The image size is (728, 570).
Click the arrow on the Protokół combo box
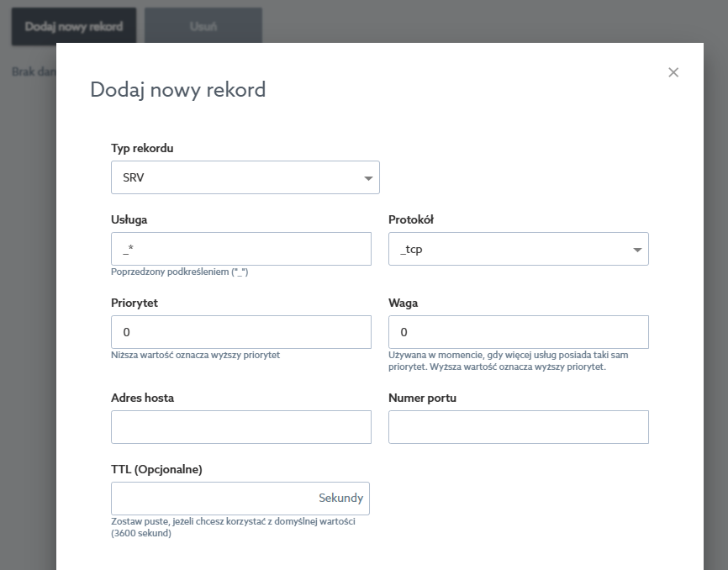636,250
